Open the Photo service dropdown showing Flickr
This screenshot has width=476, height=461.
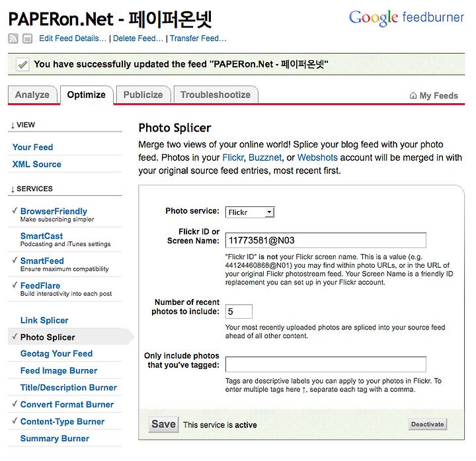[x=250, y=212]
